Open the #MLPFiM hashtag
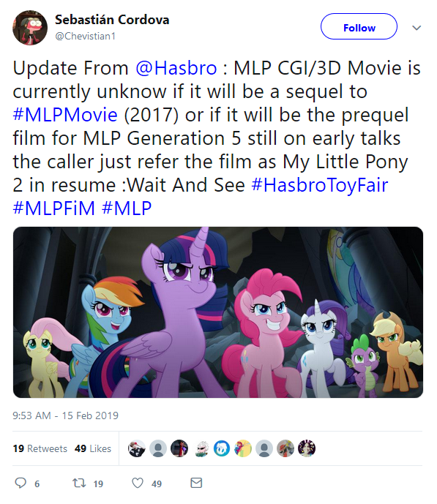The height and width of the screenshot is (504, 437). [54, 208]
